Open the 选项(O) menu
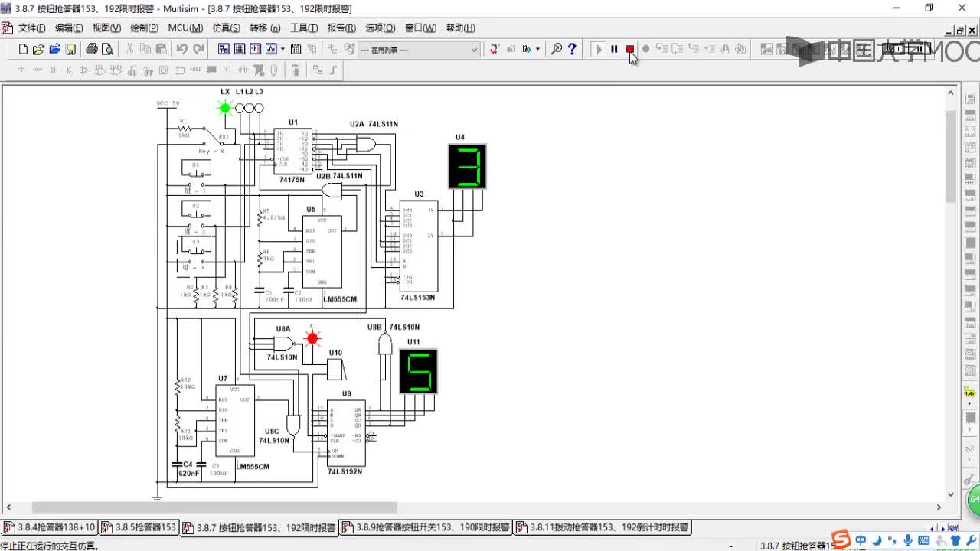Image resolution: width=980 pixels, height=551 pixels. 380,28
